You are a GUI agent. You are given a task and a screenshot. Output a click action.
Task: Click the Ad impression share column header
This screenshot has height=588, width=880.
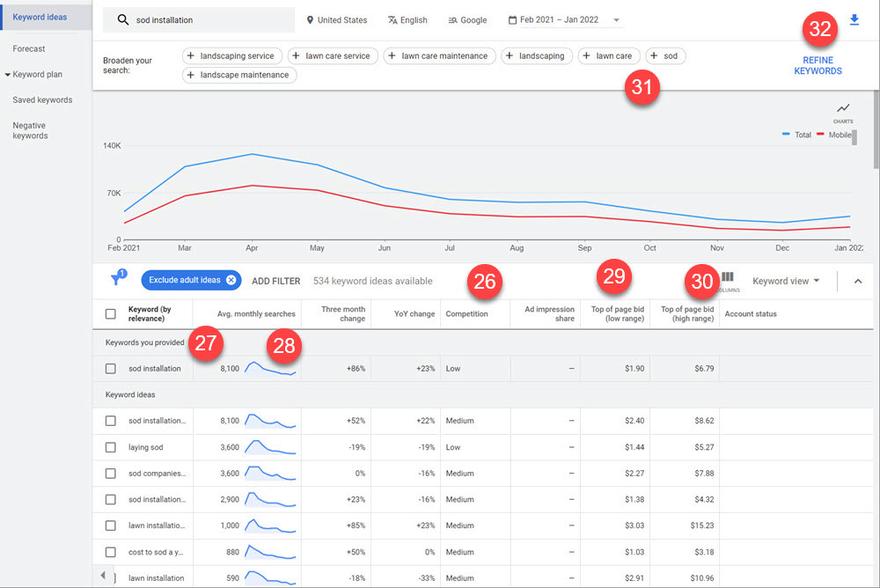click(549, 314)
